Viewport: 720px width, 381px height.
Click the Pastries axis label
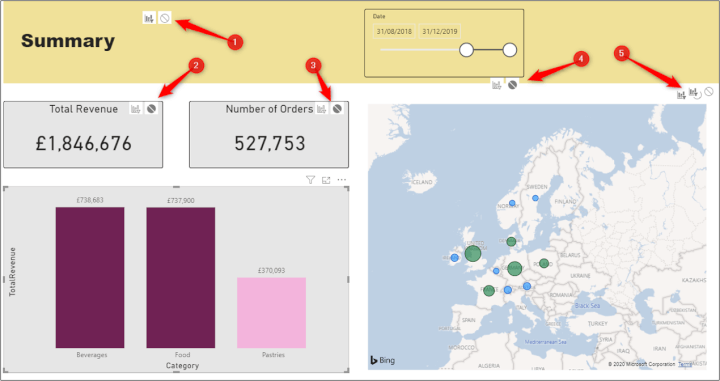coord(273,355)
